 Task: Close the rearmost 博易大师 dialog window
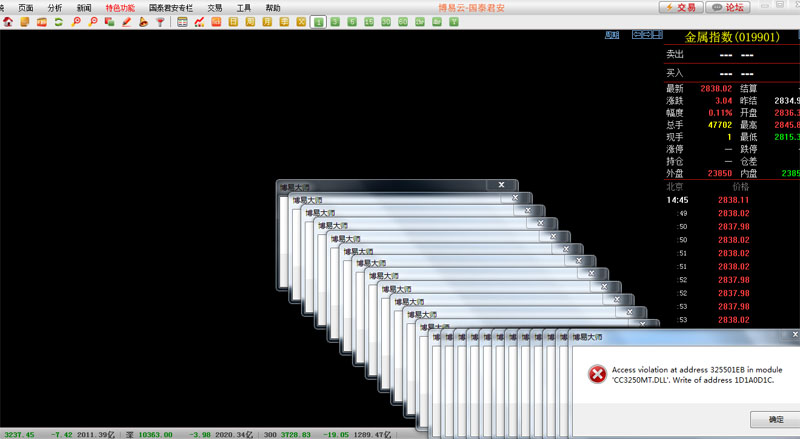coord(501,185)
